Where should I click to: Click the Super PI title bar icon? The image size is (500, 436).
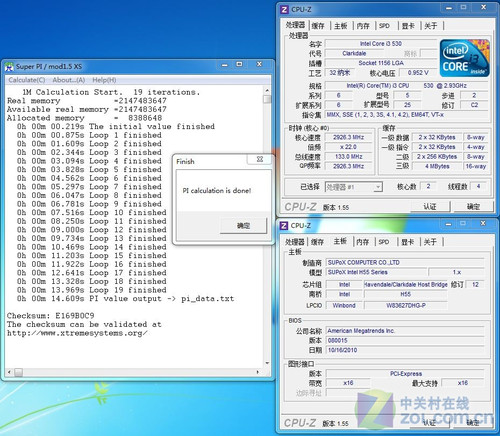click(x=9, y=66)
